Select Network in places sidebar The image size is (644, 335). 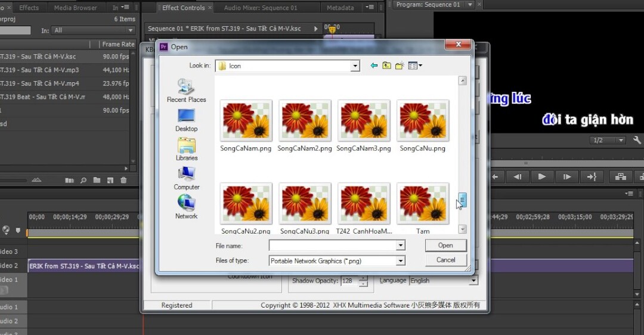tap(187, 207)
